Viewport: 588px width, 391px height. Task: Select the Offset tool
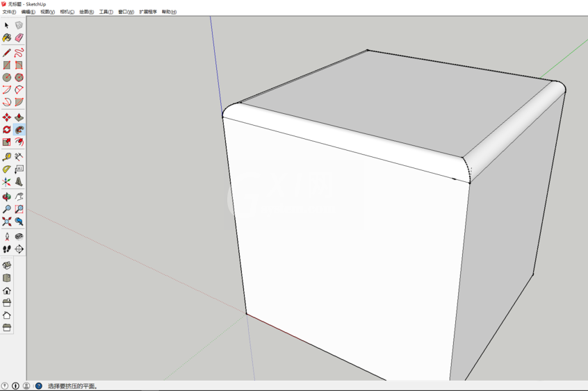(x=19, y=142)
